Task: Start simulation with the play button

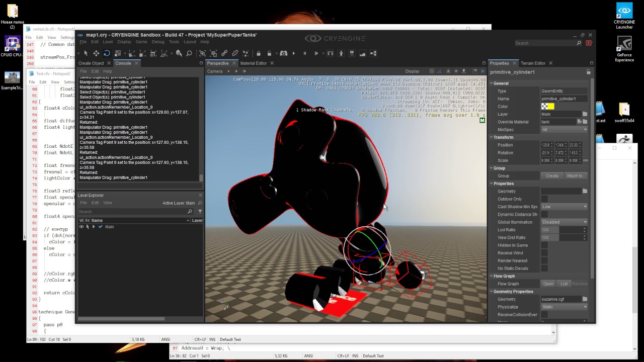Action: click(x=294, y=53)
